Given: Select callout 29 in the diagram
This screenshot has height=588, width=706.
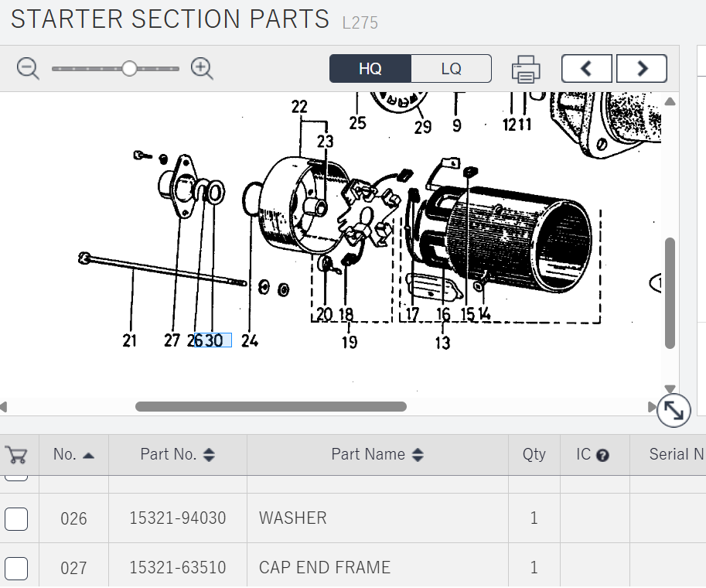Looking at the screenshot, I should pyautogui.click(x=423, y=127).
